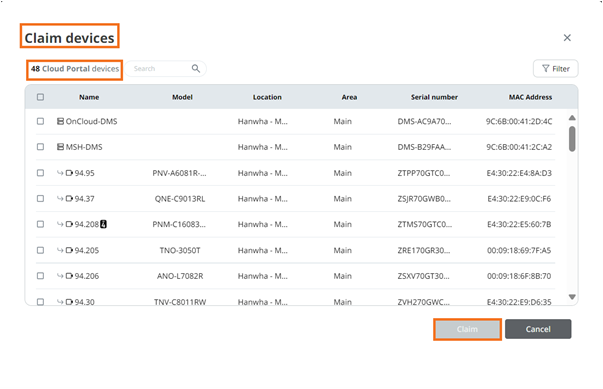The width and height of the screenshot is (603, 389).
Task: Sort by the MAC Address column header
Action: (530, 97)
